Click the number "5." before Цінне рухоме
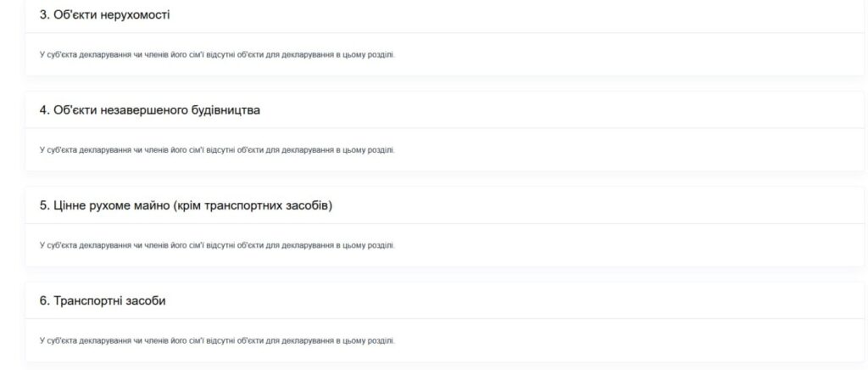 click(45, 205)
